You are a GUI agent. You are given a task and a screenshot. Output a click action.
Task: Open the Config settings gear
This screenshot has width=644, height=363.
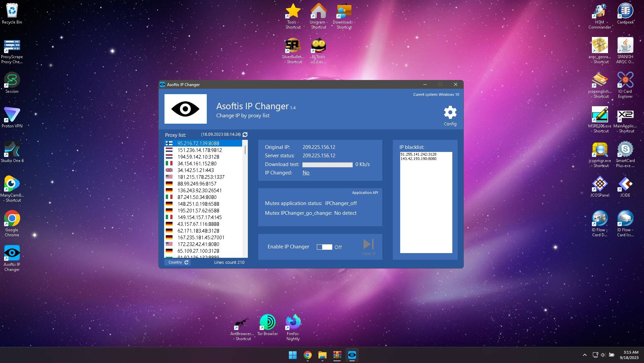pos(450,113)
